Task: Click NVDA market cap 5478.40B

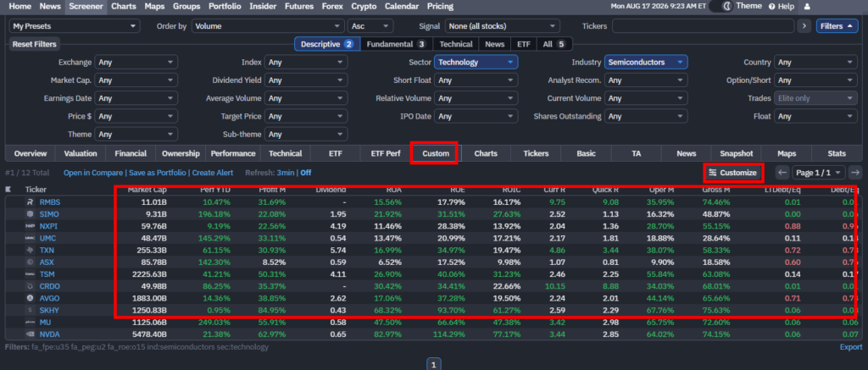Action: click(148, 334)
